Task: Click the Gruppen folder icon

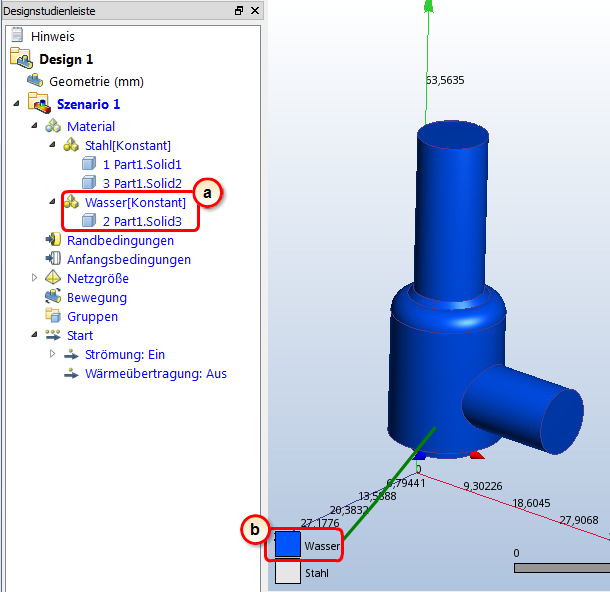Action: click(x=53, y=315)
